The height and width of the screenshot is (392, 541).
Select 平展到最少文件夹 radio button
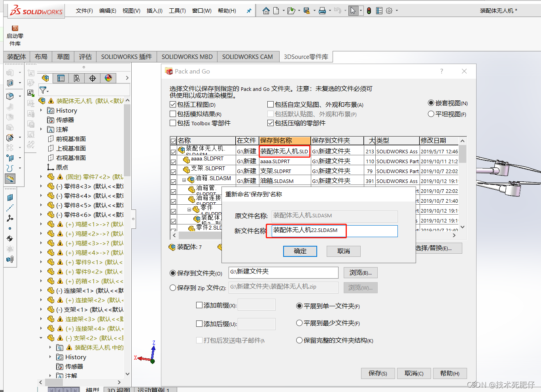point(299,323)
